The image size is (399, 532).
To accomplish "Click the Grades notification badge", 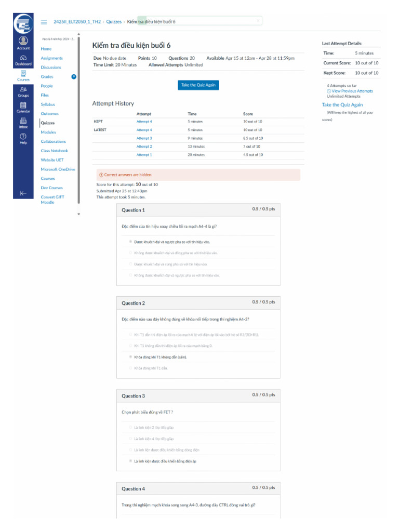I will tap(74, 77).
